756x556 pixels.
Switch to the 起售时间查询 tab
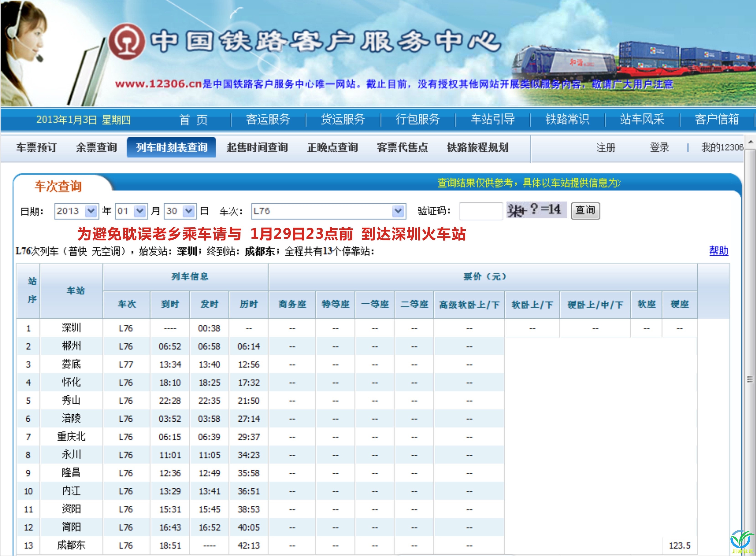(x=257, y=147)
